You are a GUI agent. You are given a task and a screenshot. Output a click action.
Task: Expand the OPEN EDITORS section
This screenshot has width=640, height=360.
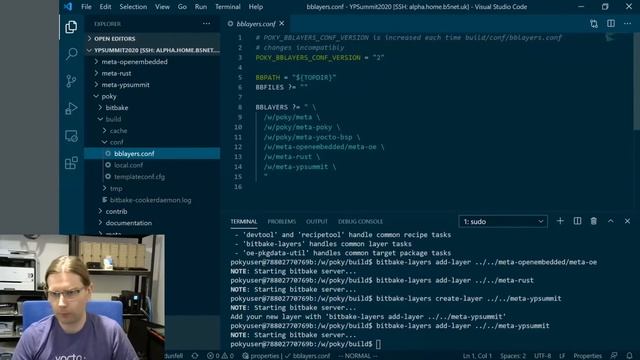point(153,38)
